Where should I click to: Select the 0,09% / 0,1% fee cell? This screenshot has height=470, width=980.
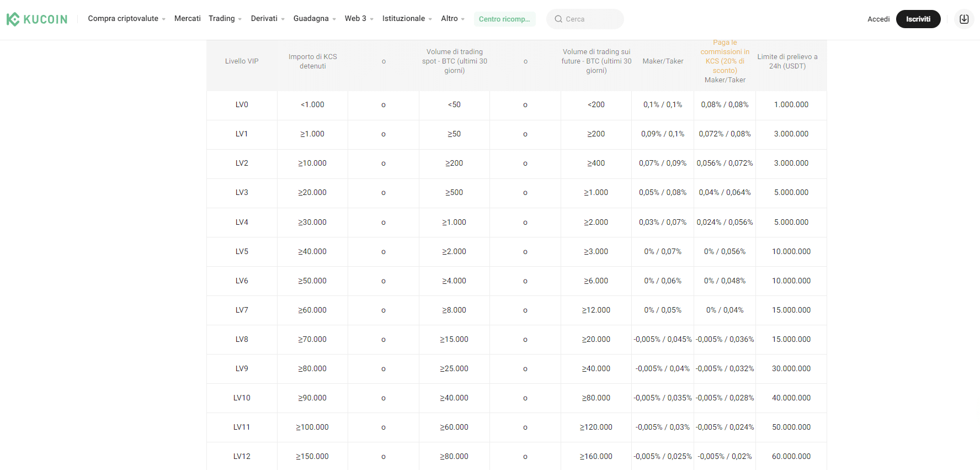coord(663,134)
